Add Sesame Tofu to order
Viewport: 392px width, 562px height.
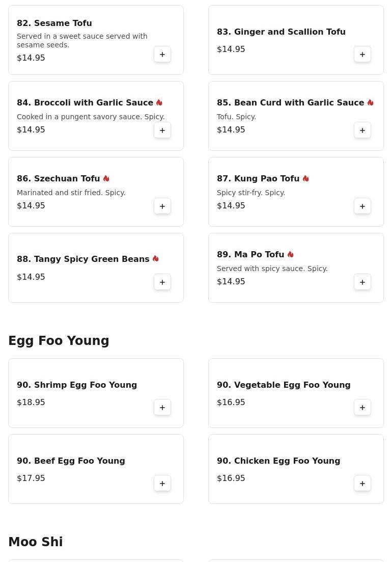pos(162,55)
